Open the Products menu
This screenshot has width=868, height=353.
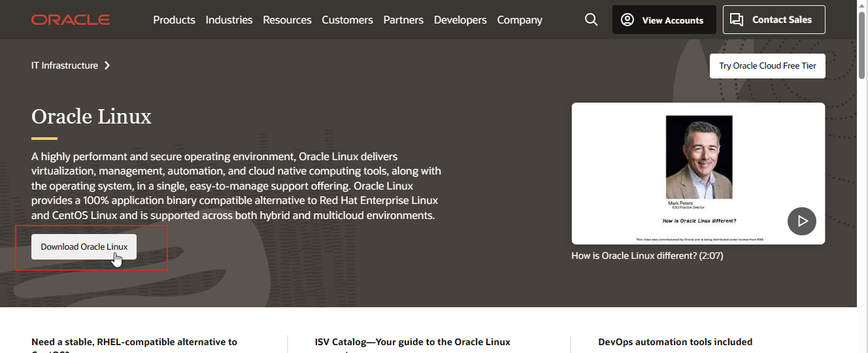pos(174,20)
